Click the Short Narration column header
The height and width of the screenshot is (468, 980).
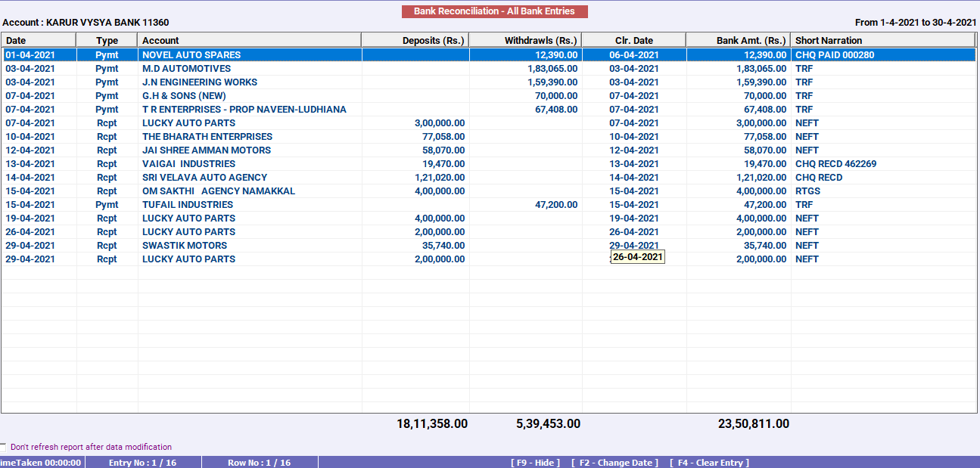coord(832,39)
